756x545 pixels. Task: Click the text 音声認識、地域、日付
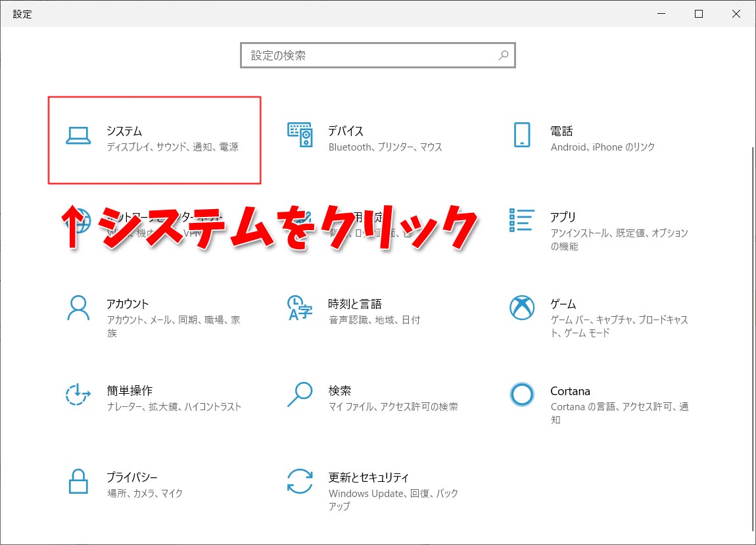pyautogui.click(x=374, y=320)
